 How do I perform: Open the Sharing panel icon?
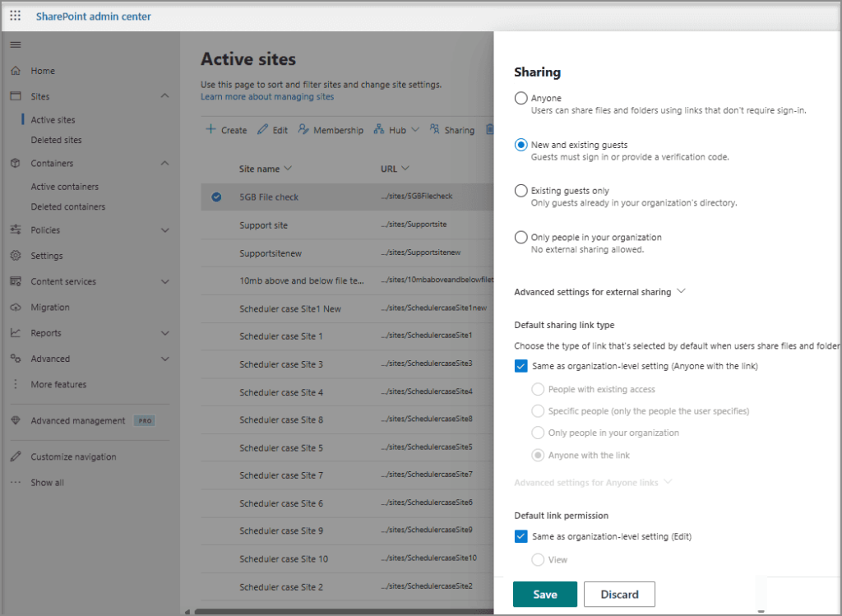(x=433, y=129)
